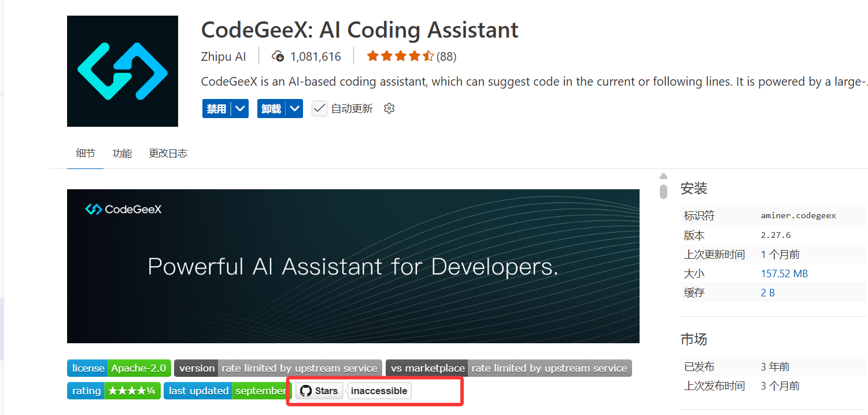Viewport: 868px width, 415px height.
Task: Click the scrollbar up arrow
Action: click(663, 176)
